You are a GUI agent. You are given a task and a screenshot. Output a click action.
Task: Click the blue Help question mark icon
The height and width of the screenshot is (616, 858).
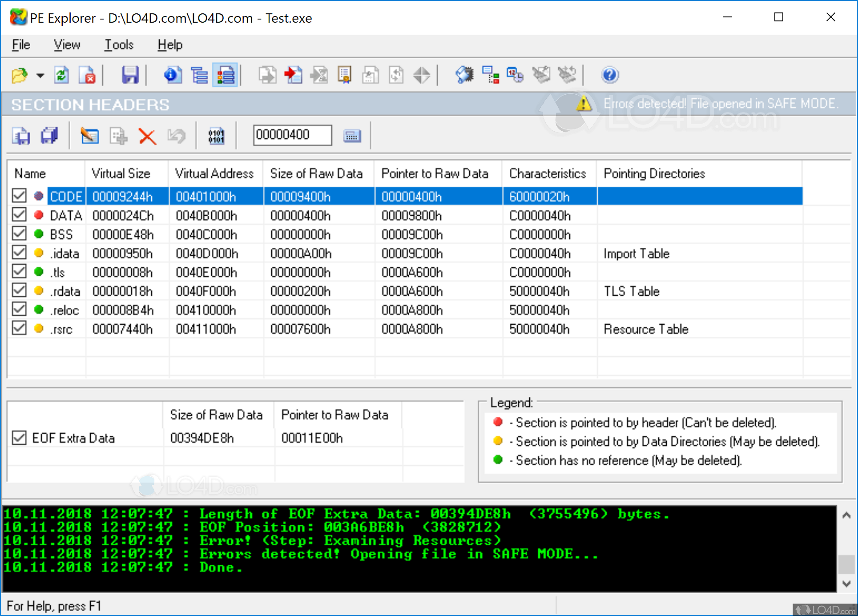point(609,75)
